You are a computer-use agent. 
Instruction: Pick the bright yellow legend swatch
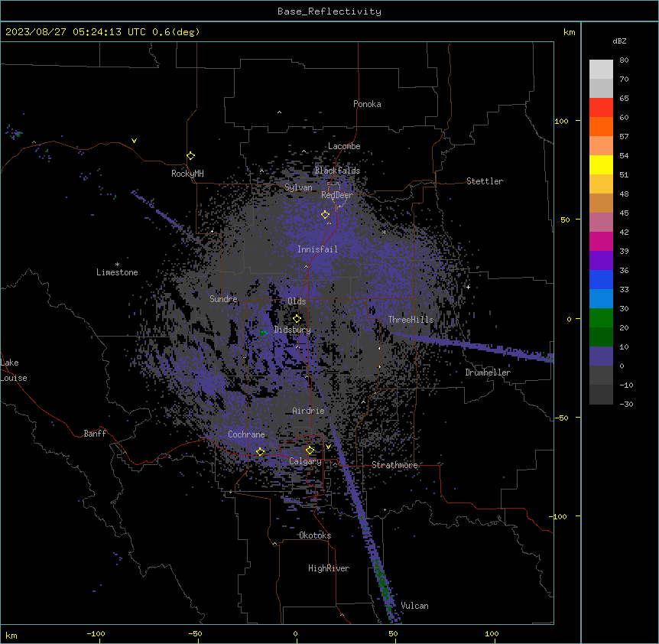point(601,165)
